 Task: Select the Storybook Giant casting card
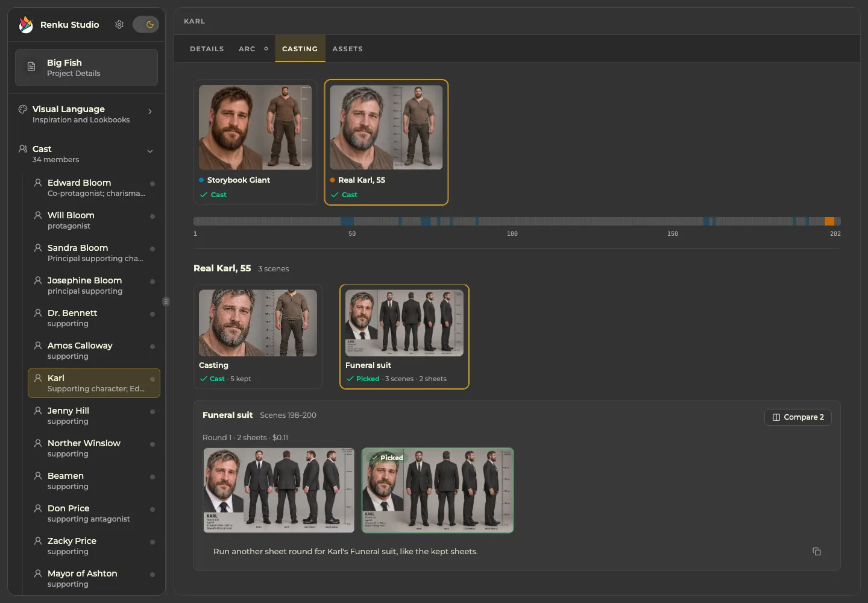(x=256, y=142)
